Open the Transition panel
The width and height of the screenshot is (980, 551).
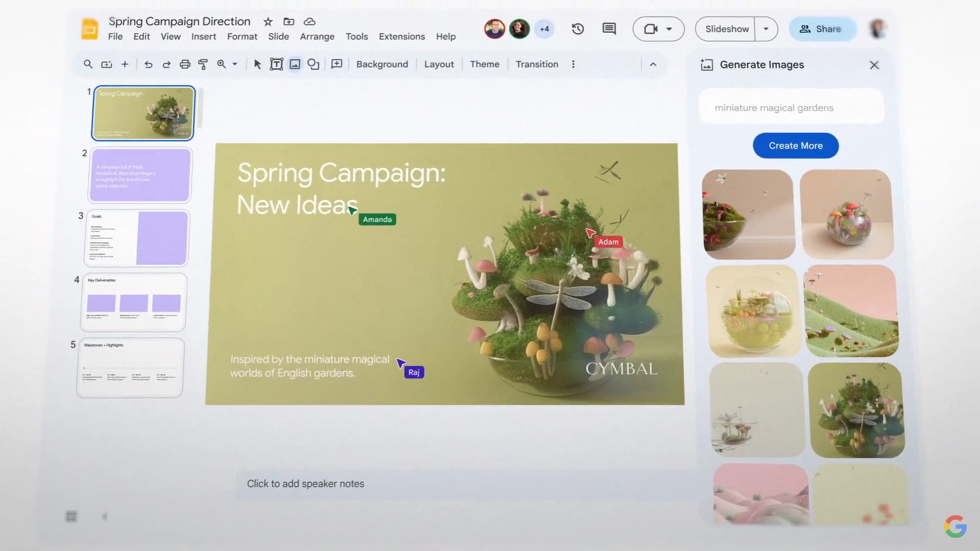click(537, 64)
